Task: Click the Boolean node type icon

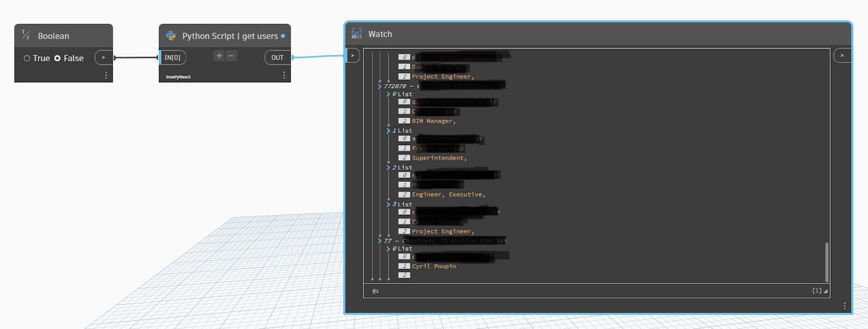Action: click(25, 35)
